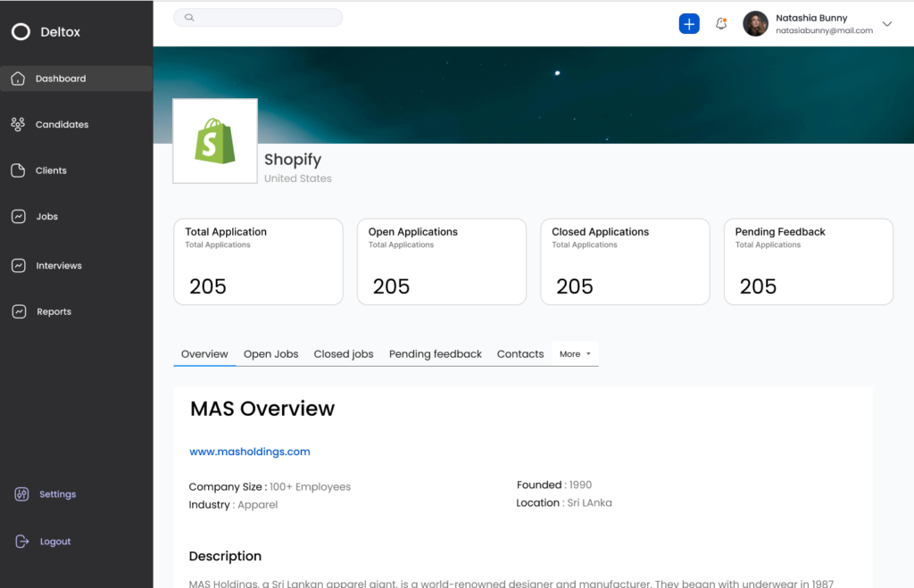Click the Reports chart icon
This screenshot has height=588, width=914.
(x=19, y=311)
